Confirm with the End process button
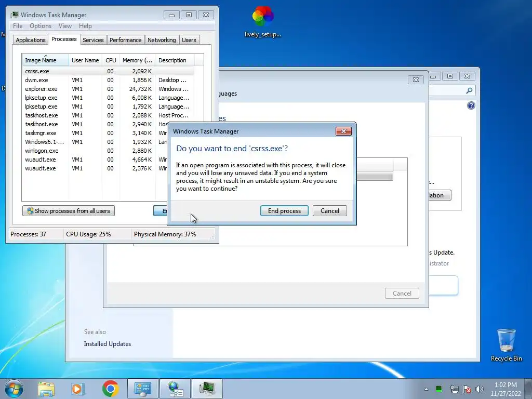Viewport: 532px width, 399px height. [284, 211]
